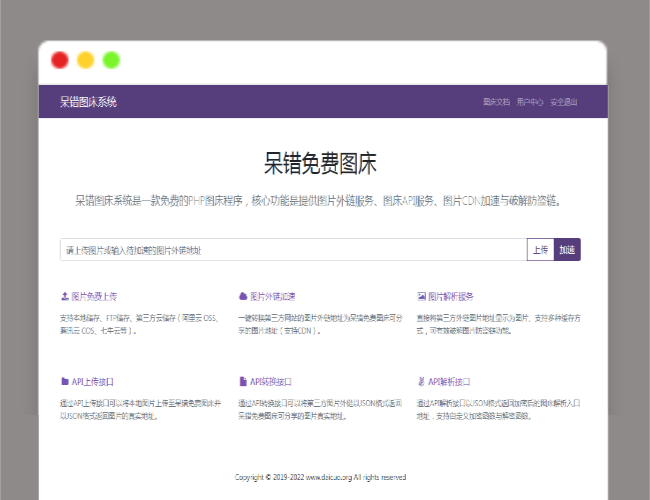Open the 图床文档 nav link

(496, 102)
